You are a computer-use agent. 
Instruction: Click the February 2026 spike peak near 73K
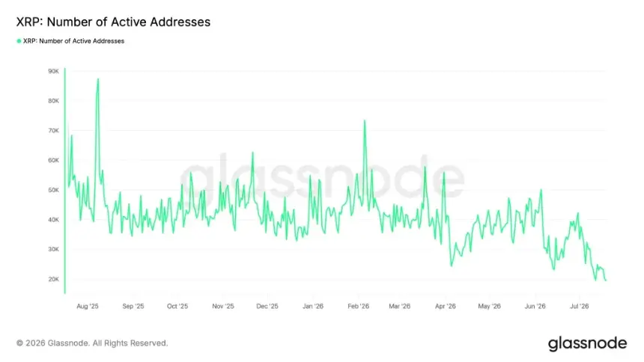click(364, 120)
